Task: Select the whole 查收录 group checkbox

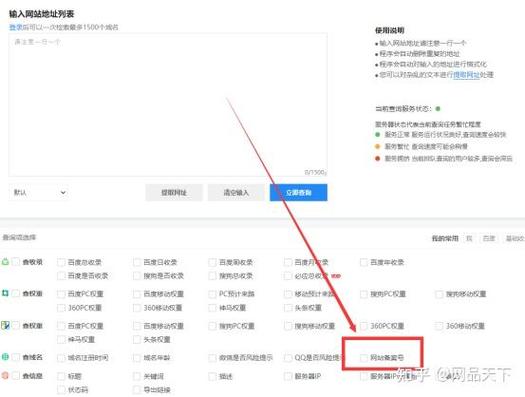Action: click(15, 261)
